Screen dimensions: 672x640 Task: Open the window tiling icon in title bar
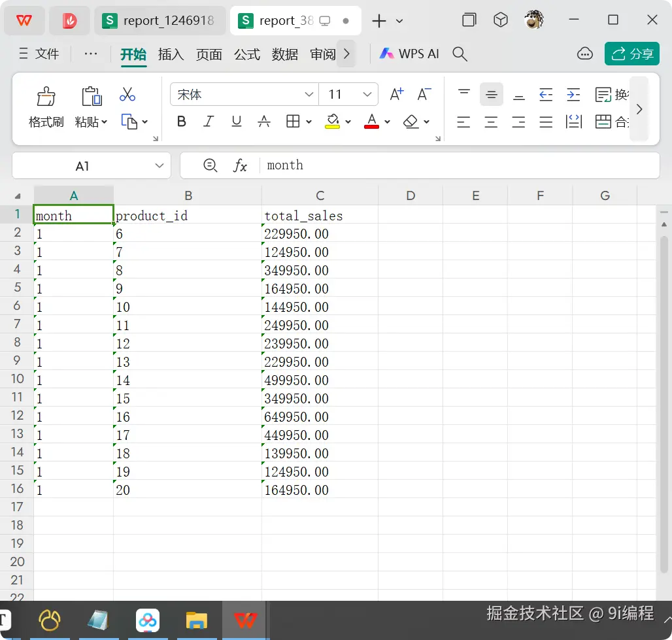point(469,20)
